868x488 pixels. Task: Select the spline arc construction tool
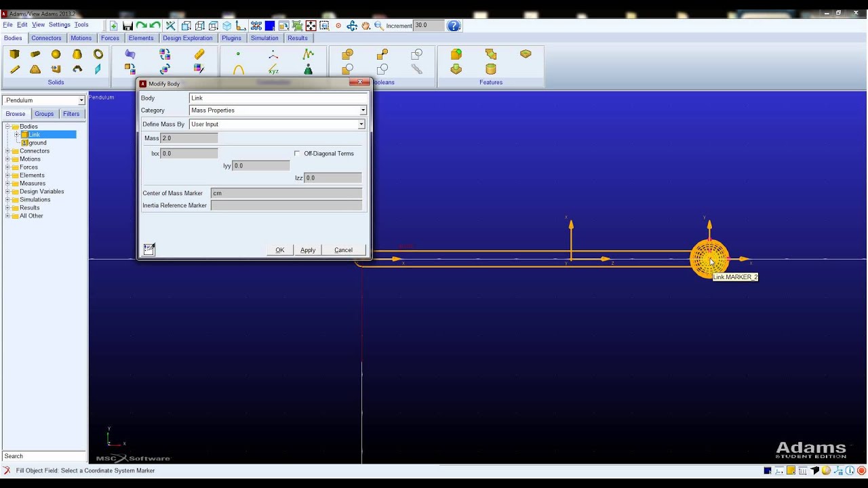pyautogui.click(x=239, y=69)
